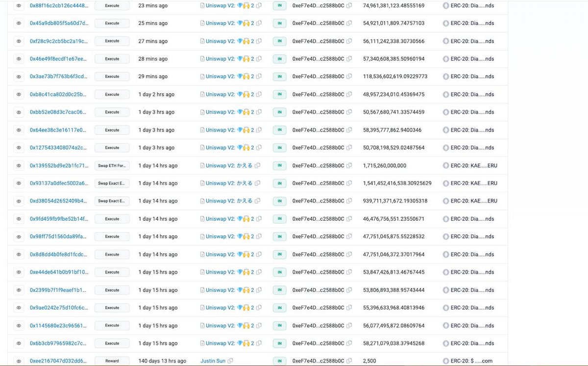Select the amount 55,396,633,968.40813946
Viewport: 588px width, 366px height.
pyautogui.click(x=393, y=308)
